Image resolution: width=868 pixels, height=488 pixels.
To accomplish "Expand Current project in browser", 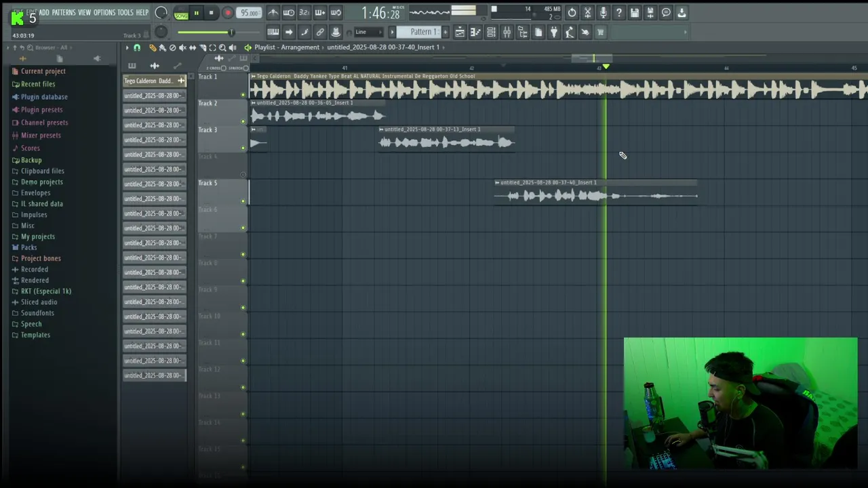I will [x=43, y=71].
